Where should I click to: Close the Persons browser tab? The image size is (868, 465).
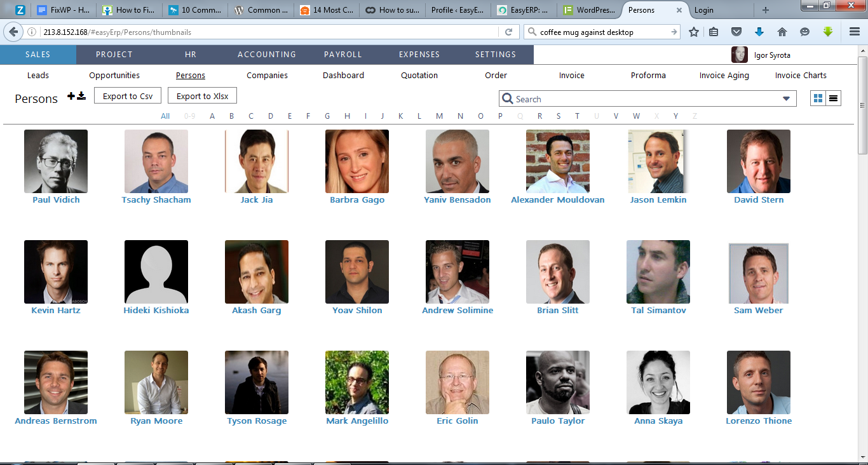pos(679,10)
